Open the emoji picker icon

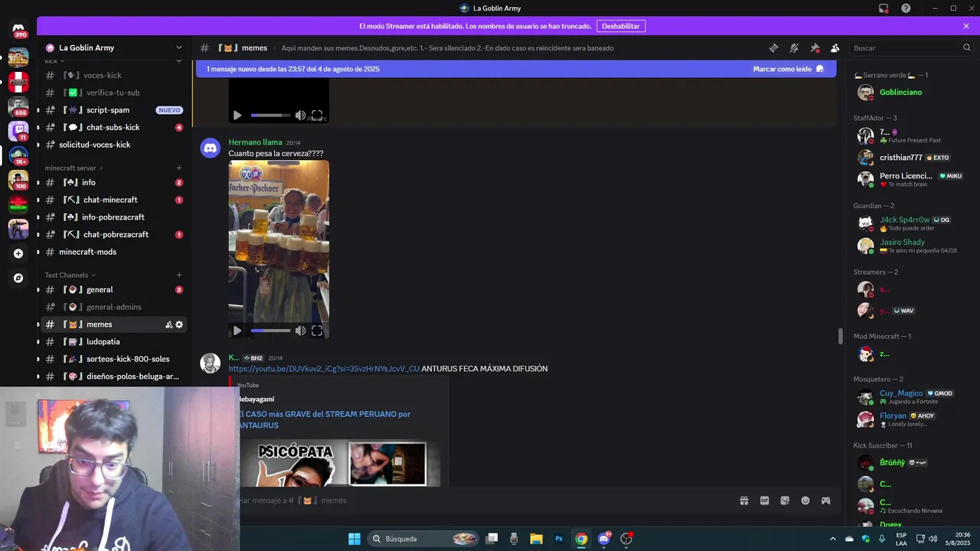(805, 500)
